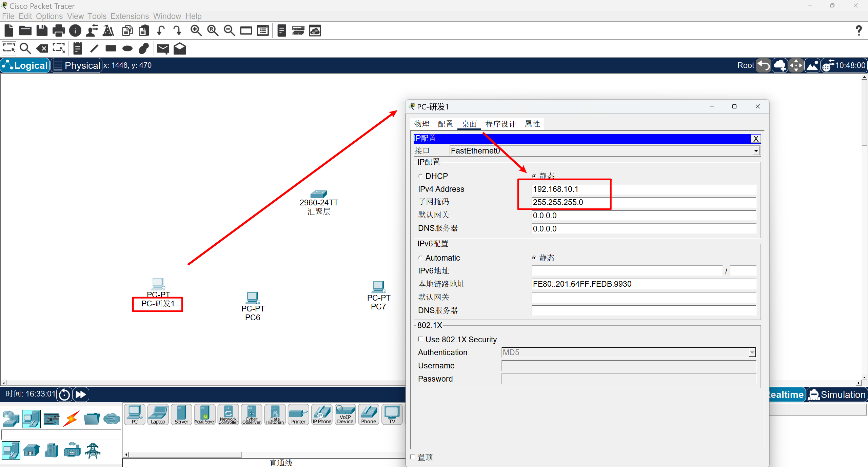Pick the Server device from palette
Viewport: 868px width, 467px height.
(x=181, y=414)
